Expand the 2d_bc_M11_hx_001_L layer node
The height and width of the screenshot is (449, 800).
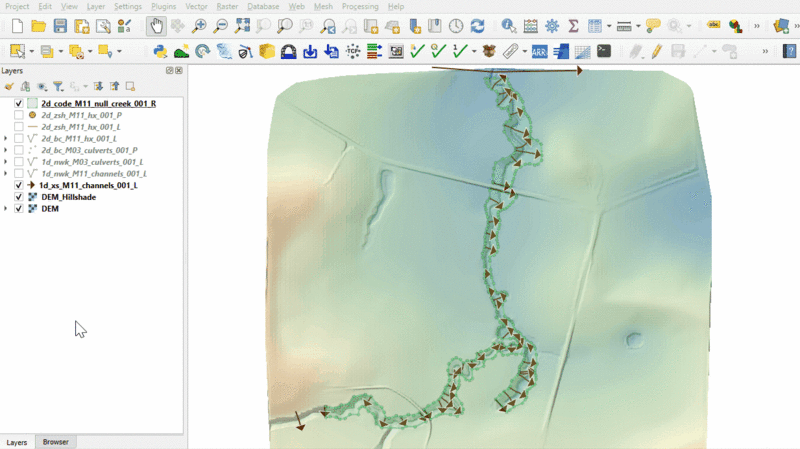[x=7, y=138]
